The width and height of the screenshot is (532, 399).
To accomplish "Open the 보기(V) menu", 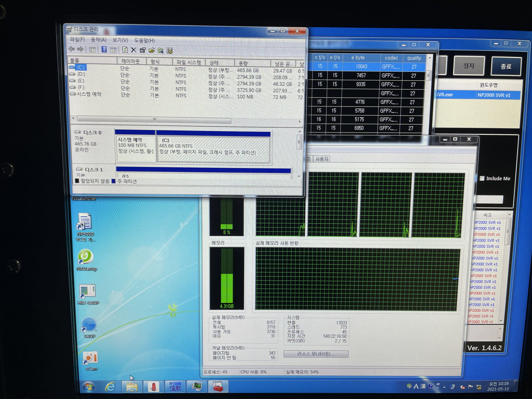I will (120, 40).
